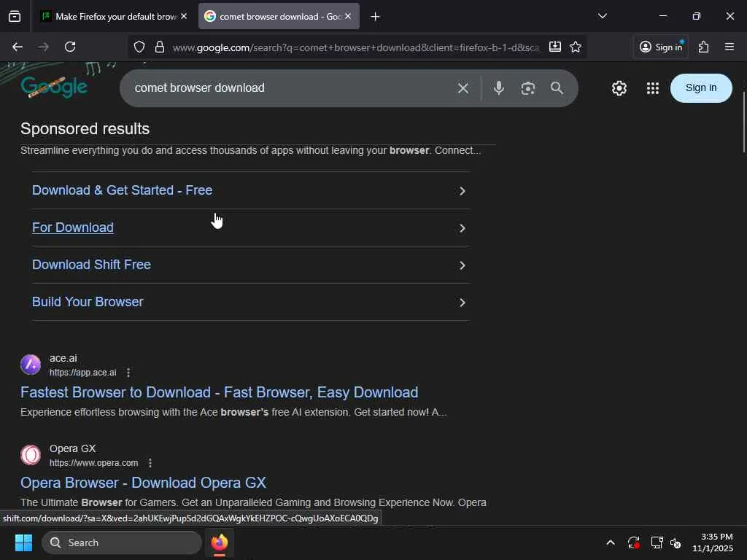Submit search with the magnifier icon
This screenshot has width=747, height=560.
click(x=557, y=88)
